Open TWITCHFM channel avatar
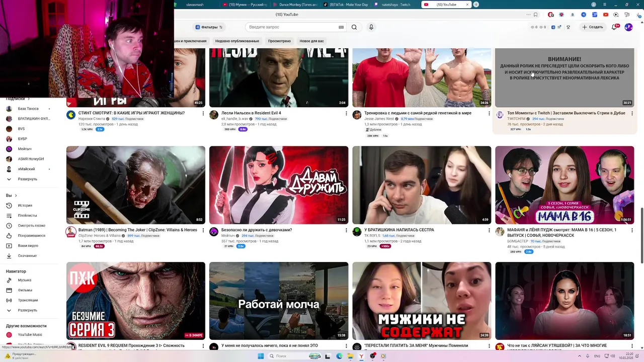This screenshot has height=362, width=644. pyautogui.click(x=500, y=115)
